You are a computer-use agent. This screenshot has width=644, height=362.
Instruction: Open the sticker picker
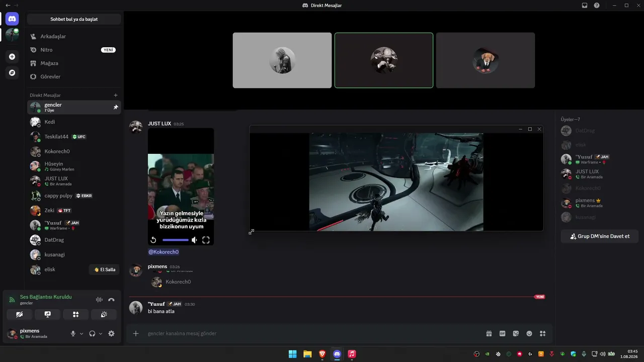point(516,333)
